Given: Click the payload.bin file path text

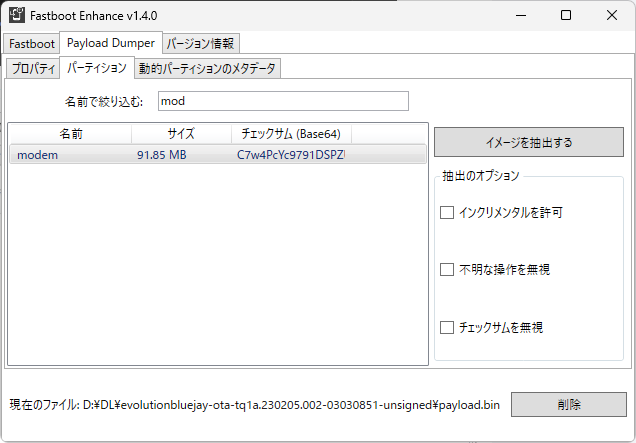Looking at the screenshot, I should [291, 405].
